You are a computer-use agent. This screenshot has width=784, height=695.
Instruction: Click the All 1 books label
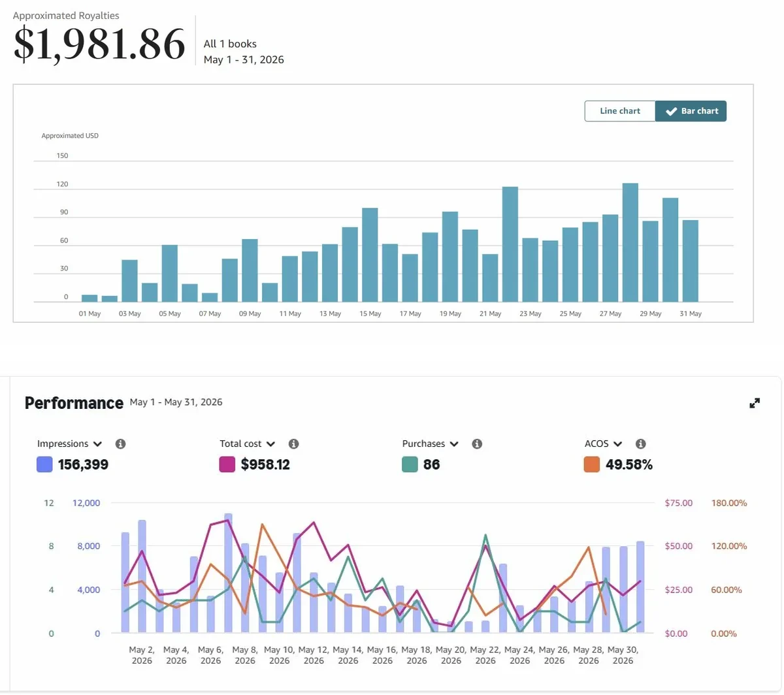(x=230, y=44)
